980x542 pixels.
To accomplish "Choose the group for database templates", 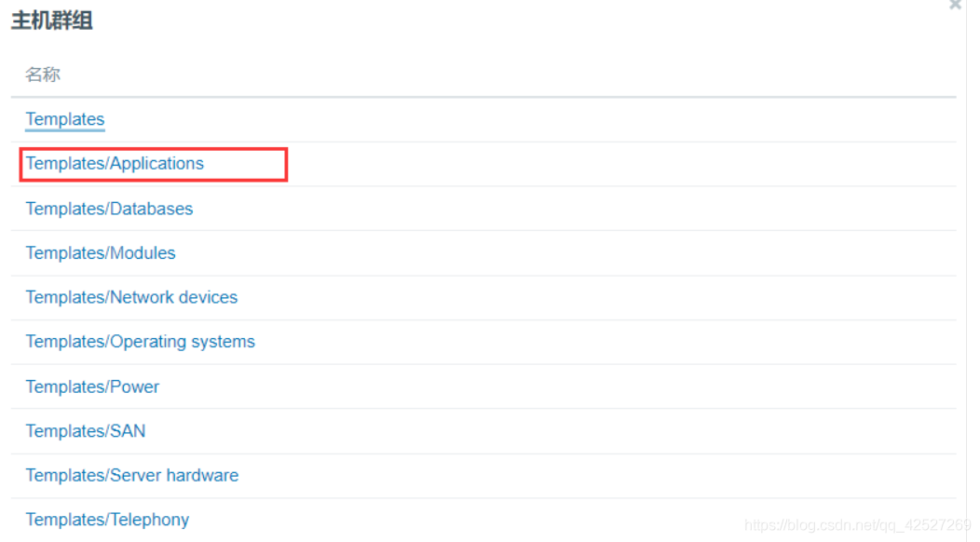I will (109, 209).
